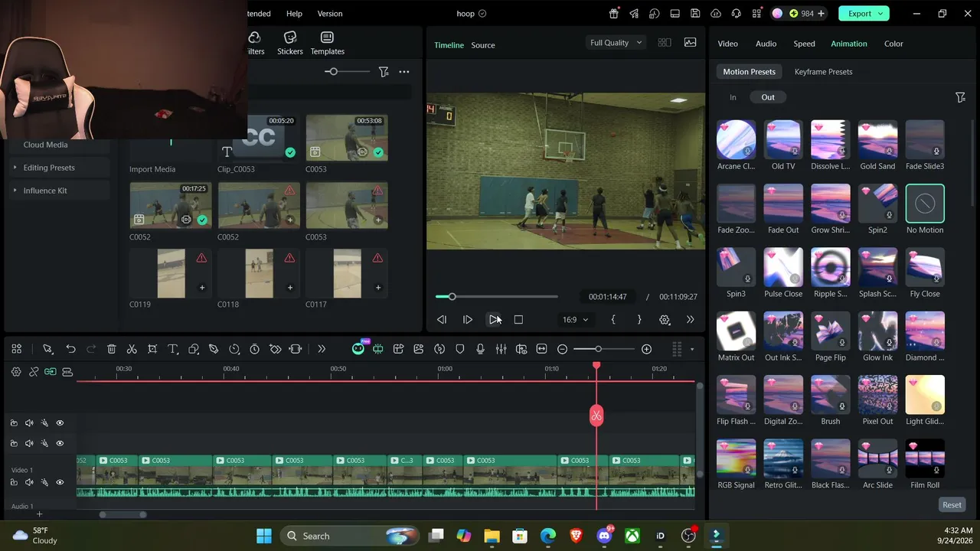This screenshot has height=551, width=980.
Task: Select the split scissors tool in timeline toolbar
Action: tap(132, 349)
